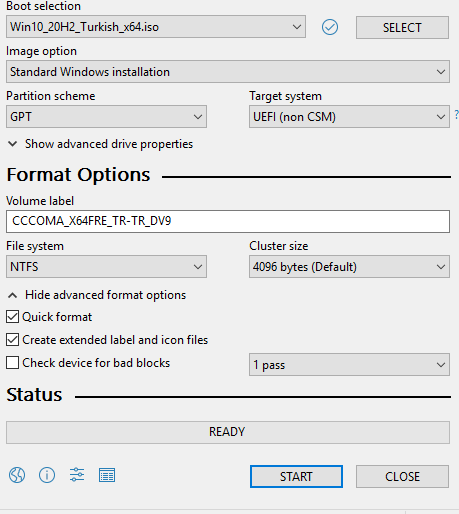
Task: Collapse Hide advanced format options
Action: pyautogui.click(x=97, y=295)
